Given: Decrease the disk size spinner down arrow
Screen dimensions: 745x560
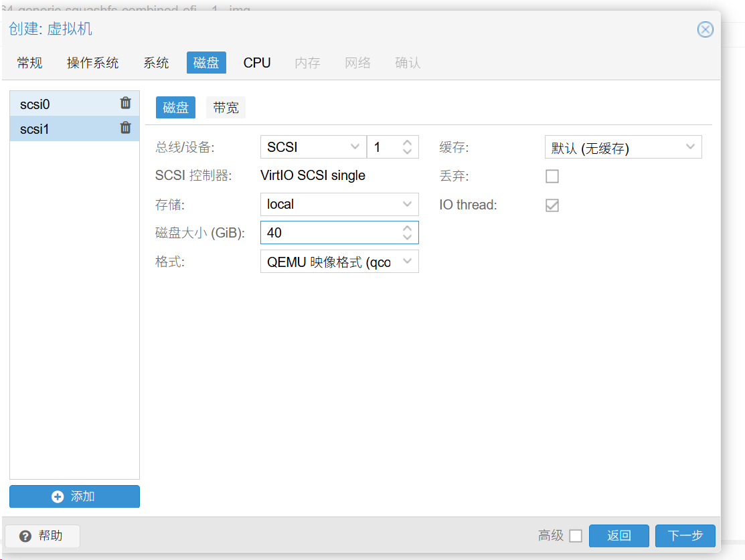Looking at the screenshot, I should click(407, 238).
